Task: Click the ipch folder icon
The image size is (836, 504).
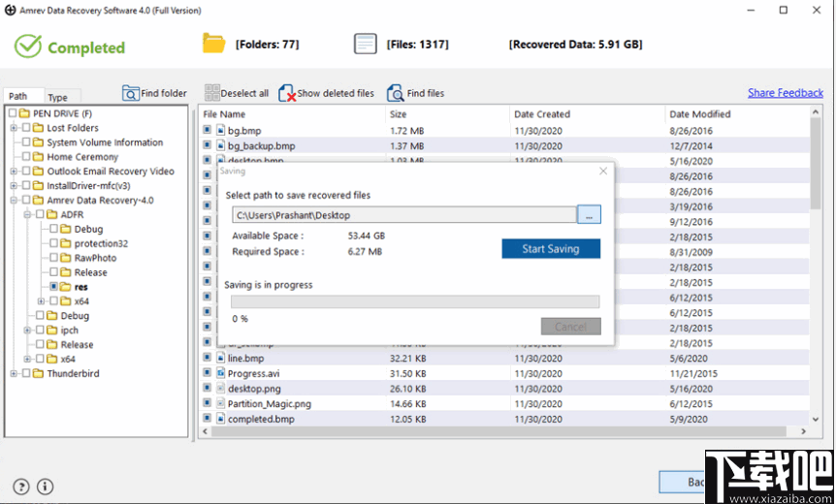Action: coord(51,331)
